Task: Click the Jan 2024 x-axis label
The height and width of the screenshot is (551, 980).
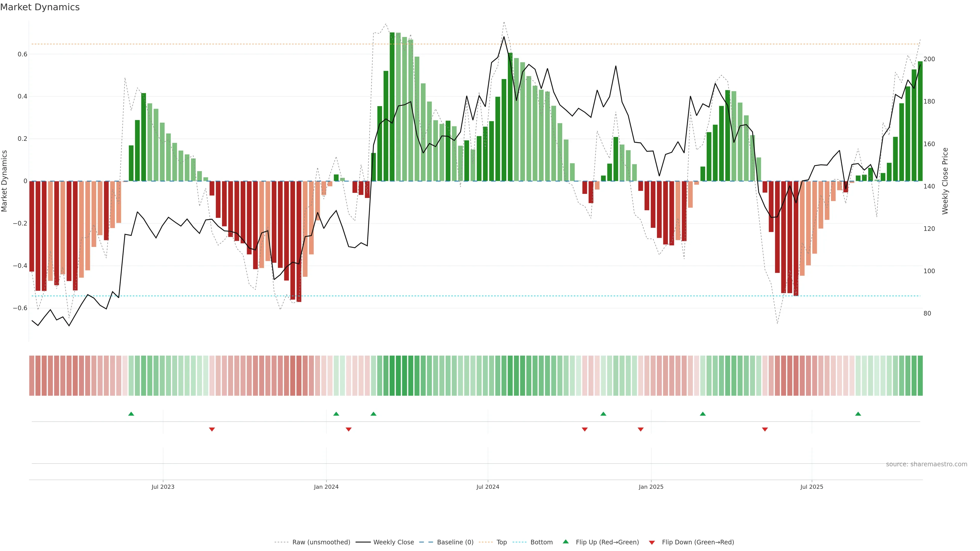Action: 326,487
